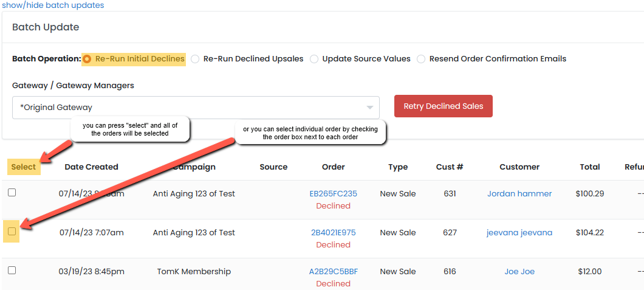The height and width of the screenshot is (290, 644).
Task: Choose Update Source Values radio option
Action: 314,59
